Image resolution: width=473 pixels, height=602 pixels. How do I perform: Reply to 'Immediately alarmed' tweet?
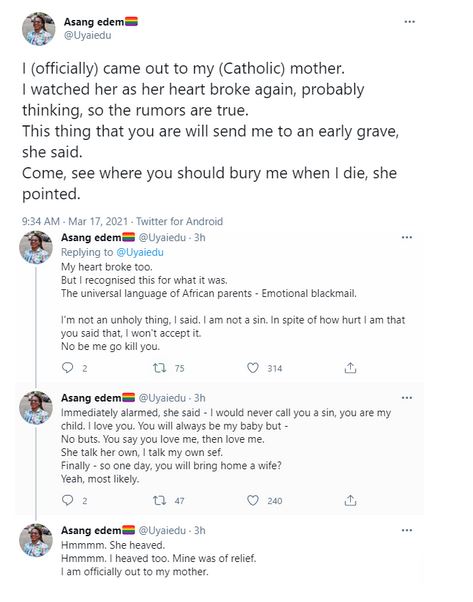tap(68, 500)
